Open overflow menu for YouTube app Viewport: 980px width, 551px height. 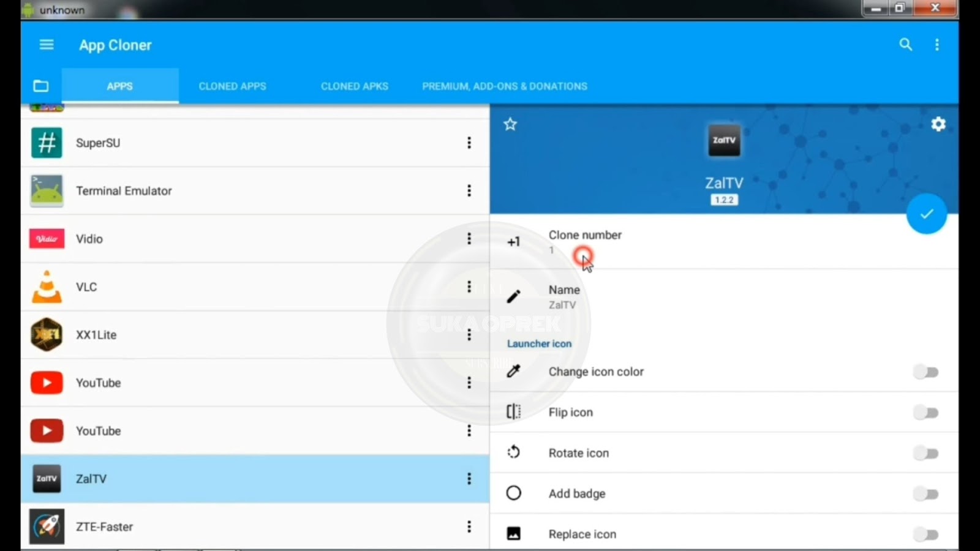point(469,383)
